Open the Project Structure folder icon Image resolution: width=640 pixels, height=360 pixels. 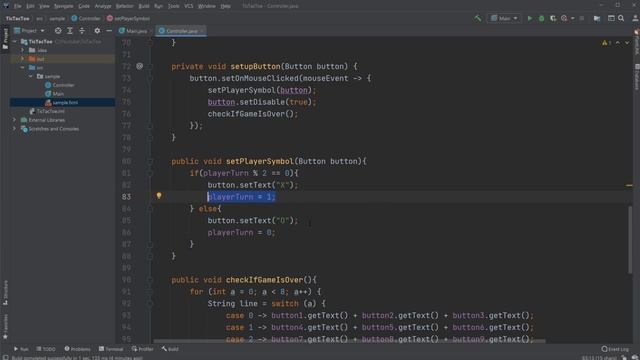(x=597, y=18)
